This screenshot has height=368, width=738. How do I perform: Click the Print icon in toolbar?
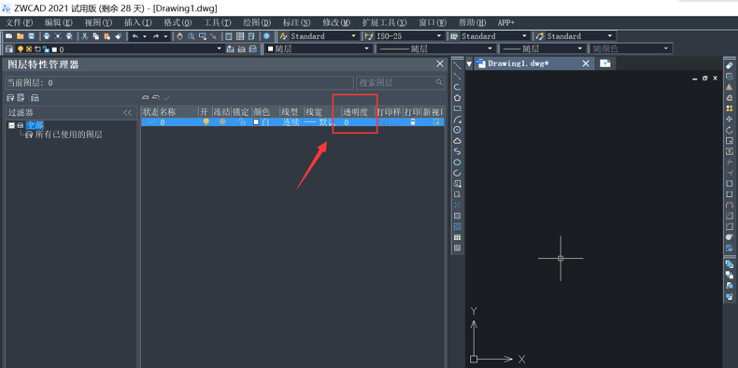pyautogui.click(x=47, y=36)
